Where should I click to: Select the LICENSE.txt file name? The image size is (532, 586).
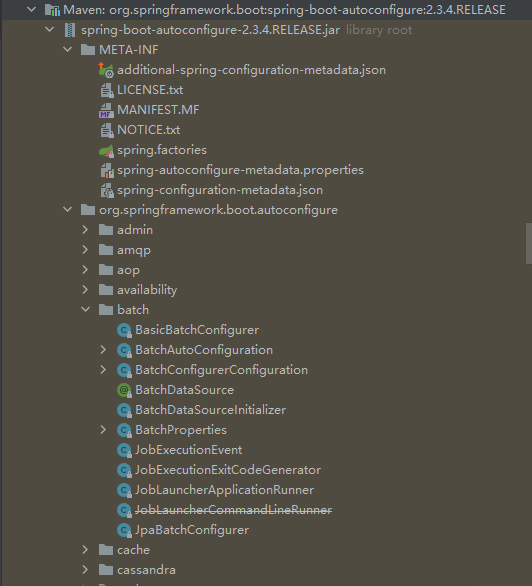click(150, 90)
